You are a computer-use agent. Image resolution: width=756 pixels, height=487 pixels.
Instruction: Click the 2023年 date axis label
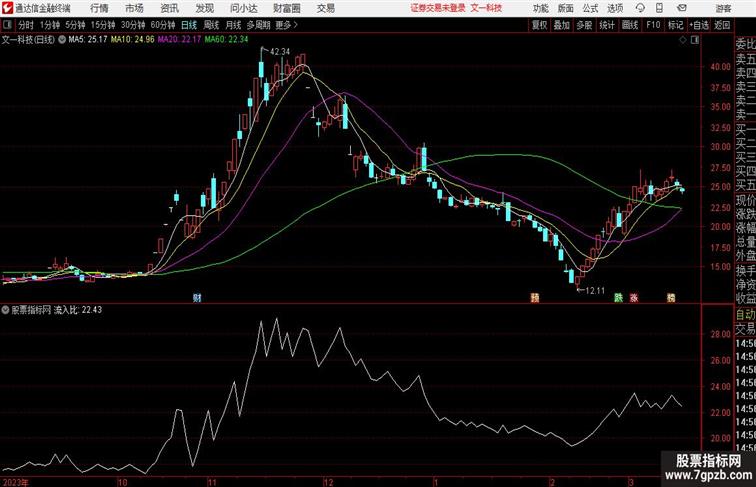[x=15, y=482]
